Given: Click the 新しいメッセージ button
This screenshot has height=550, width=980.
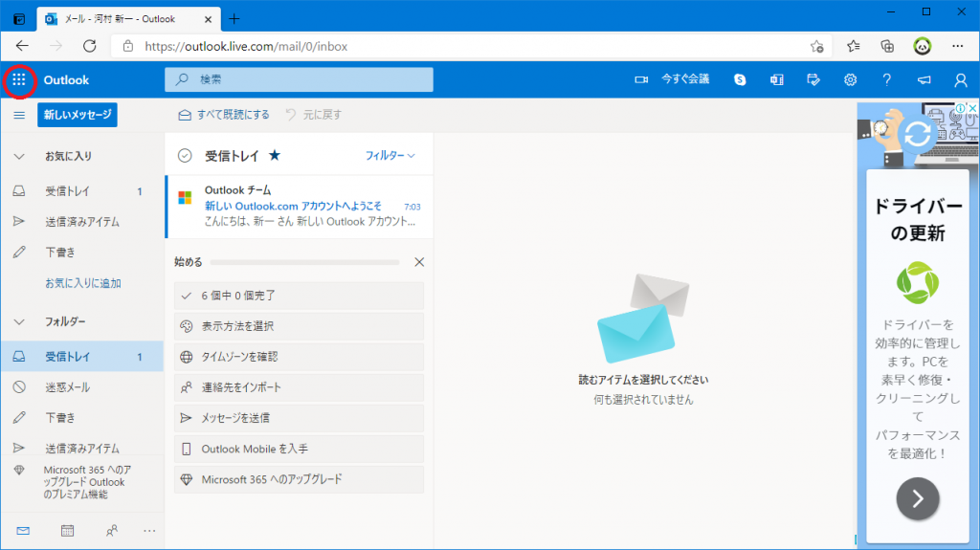Looking at the screenshot, I should click(x=78, y=115).
